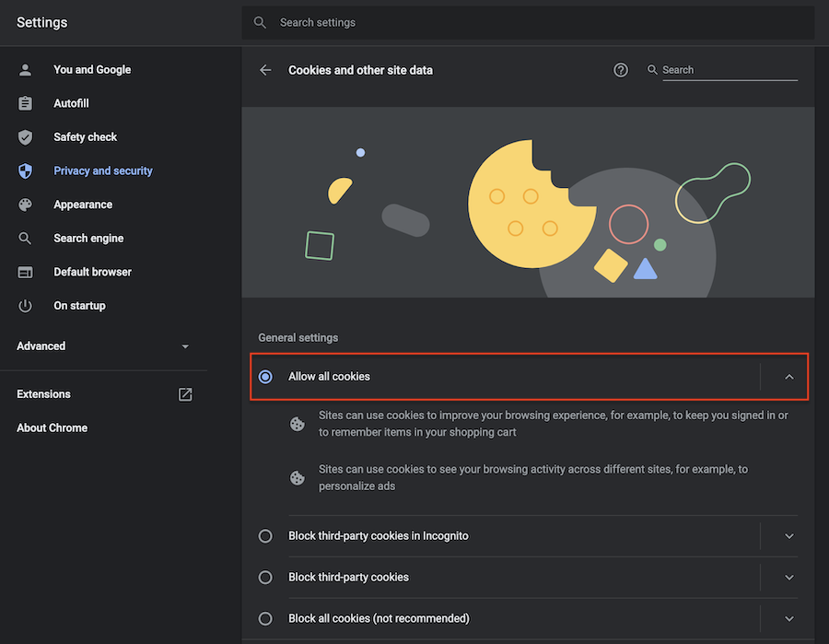Collapse the Allow all cookies details chevron
The height and width of the screenshot is (644, 829).
pyautogui.click(x=788, y=377)
